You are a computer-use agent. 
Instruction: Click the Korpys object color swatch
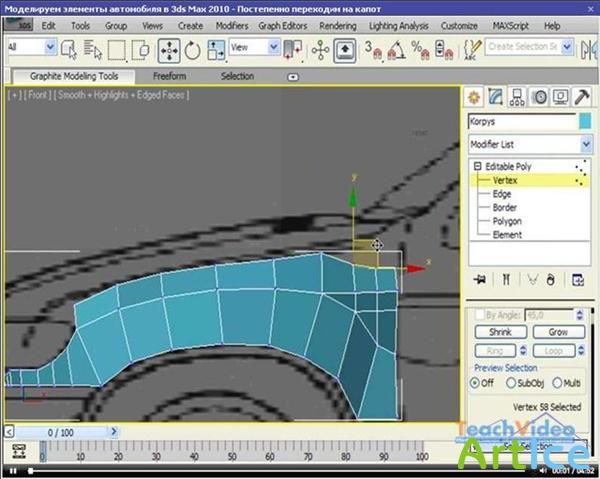585,121
